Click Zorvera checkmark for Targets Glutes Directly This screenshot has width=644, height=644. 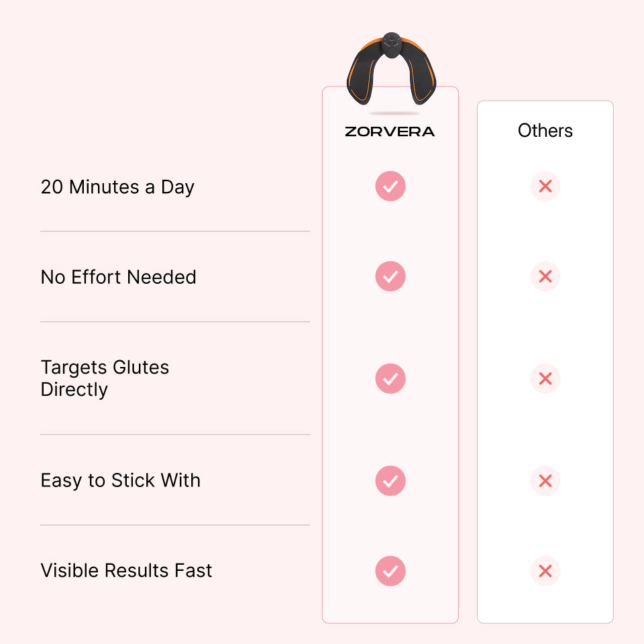tap(390, 378)
